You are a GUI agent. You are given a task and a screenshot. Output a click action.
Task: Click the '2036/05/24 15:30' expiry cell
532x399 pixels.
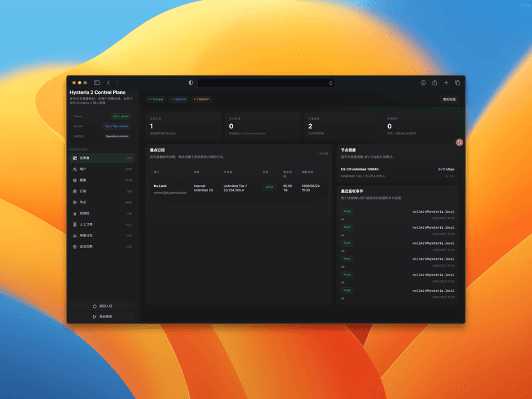pos(310,188)
